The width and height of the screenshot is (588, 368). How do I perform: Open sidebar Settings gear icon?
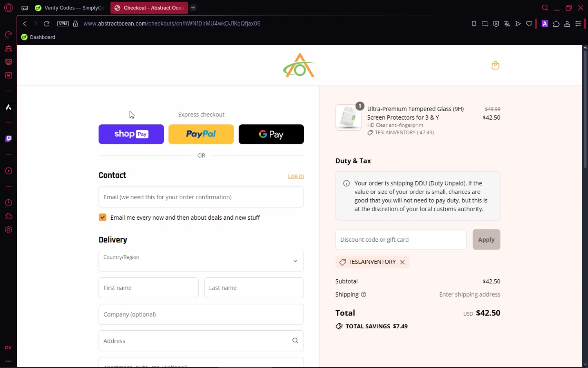coord(8,230)
